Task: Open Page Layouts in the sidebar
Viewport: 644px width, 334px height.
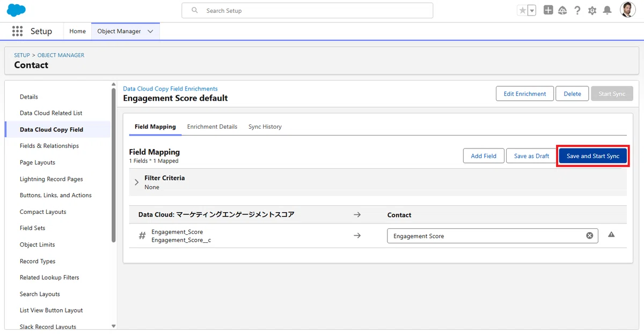Action: (38, 162)
